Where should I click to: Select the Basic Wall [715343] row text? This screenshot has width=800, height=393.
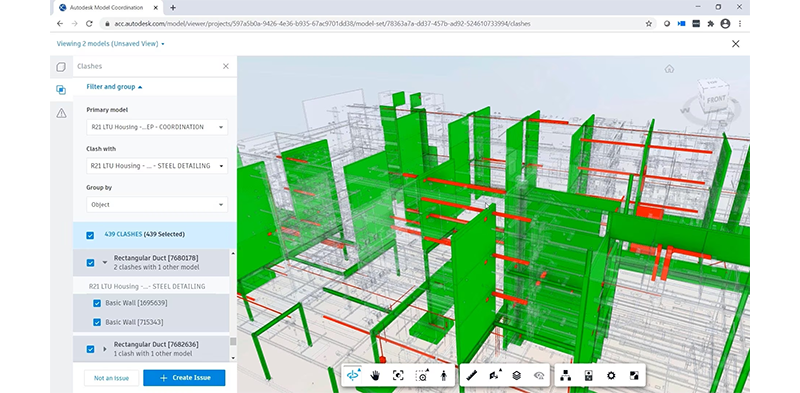click(134, 323)
